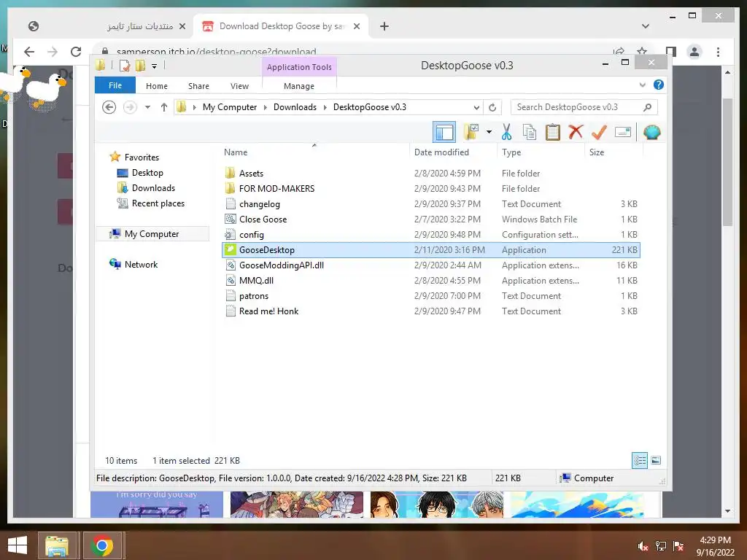This screenshot has width=747, height=560.
Task: Open File Explorer from the taskbar
Action: tap(57, 545)
